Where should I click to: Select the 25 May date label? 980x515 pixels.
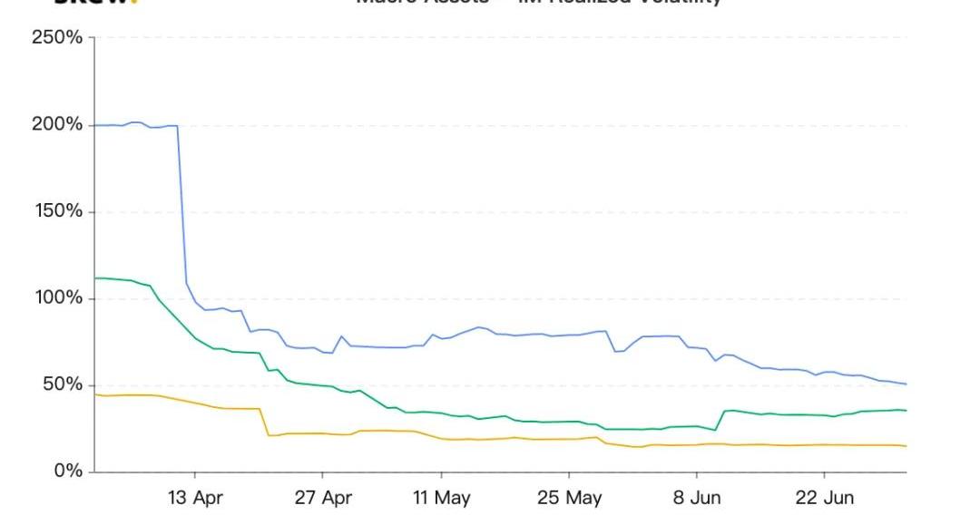coord(568,498)
